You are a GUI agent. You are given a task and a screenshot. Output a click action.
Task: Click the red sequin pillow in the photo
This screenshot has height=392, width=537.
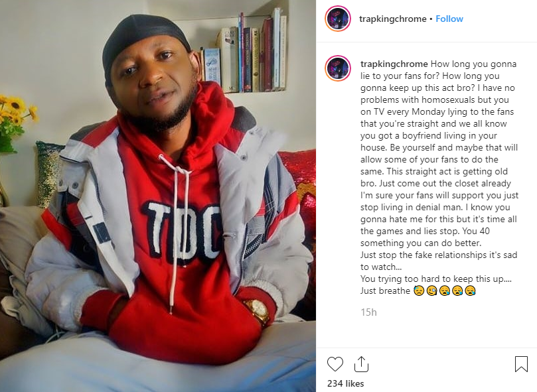click(299, 178)
